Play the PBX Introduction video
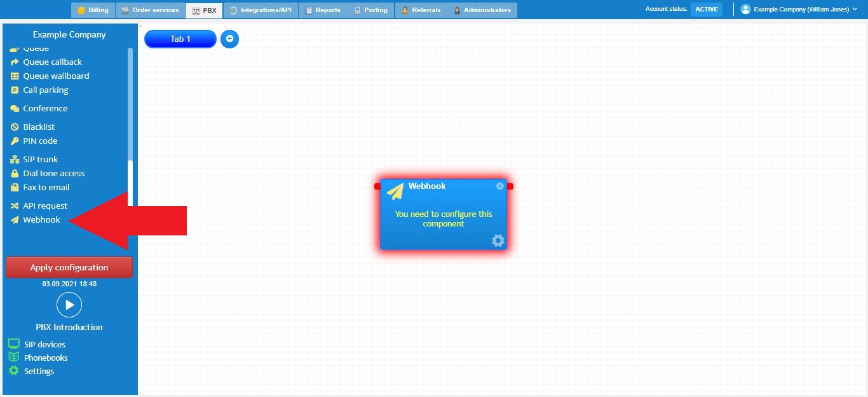This screenshot has width=868, height=397. click(69, 305)
